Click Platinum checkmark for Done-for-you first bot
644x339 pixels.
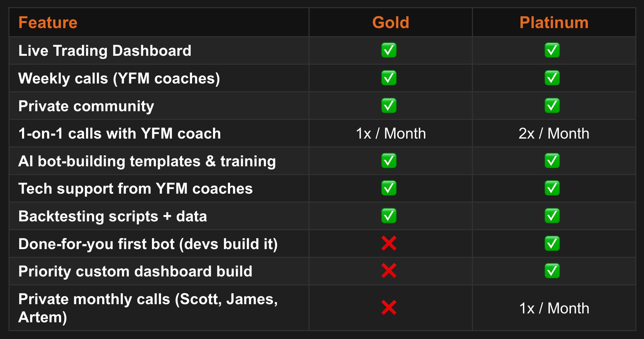click(552, 243)
